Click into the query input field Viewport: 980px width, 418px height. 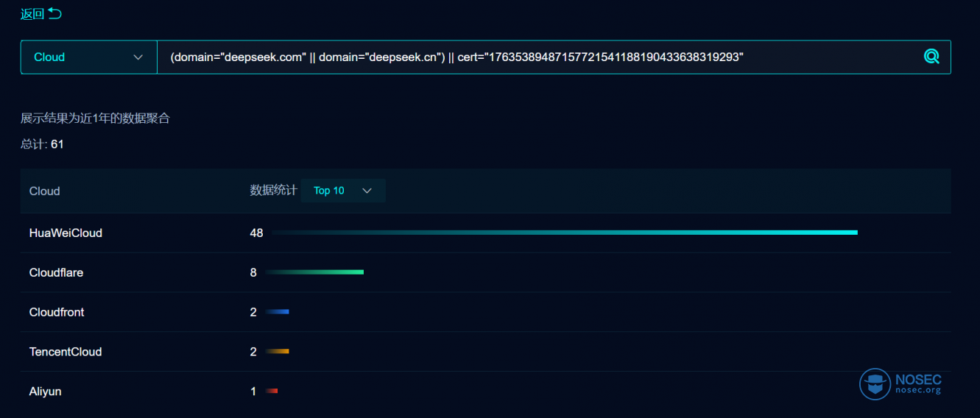click(541, 57)
